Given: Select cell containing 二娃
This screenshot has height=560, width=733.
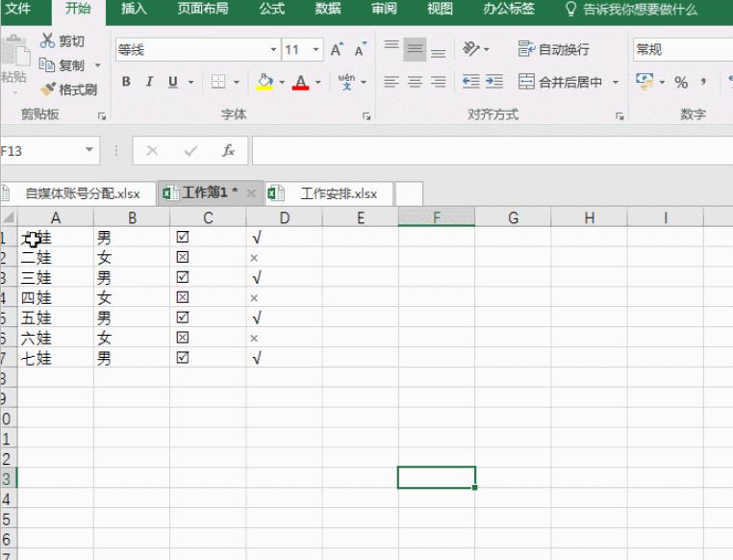Looking at the screenshot, I should tap(56, 257).
